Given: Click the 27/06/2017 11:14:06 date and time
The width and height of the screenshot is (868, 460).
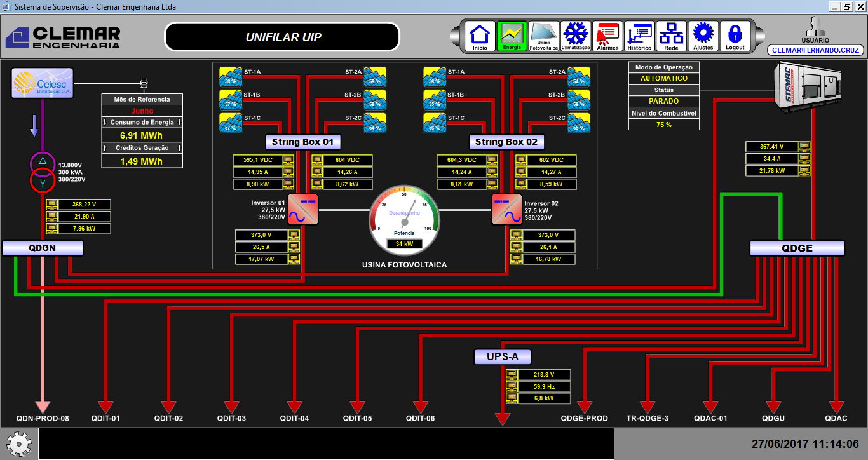Looking at the screenshot, I should (805, 445).
